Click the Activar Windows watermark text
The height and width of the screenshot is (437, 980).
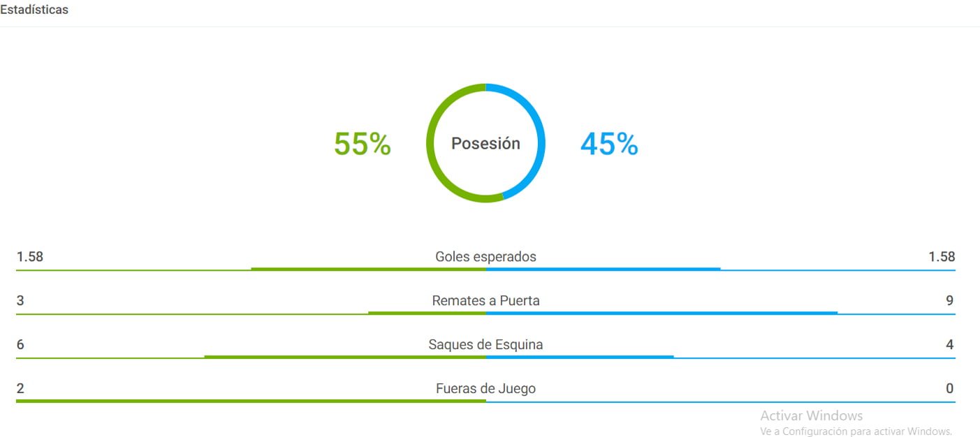point(812,416)
